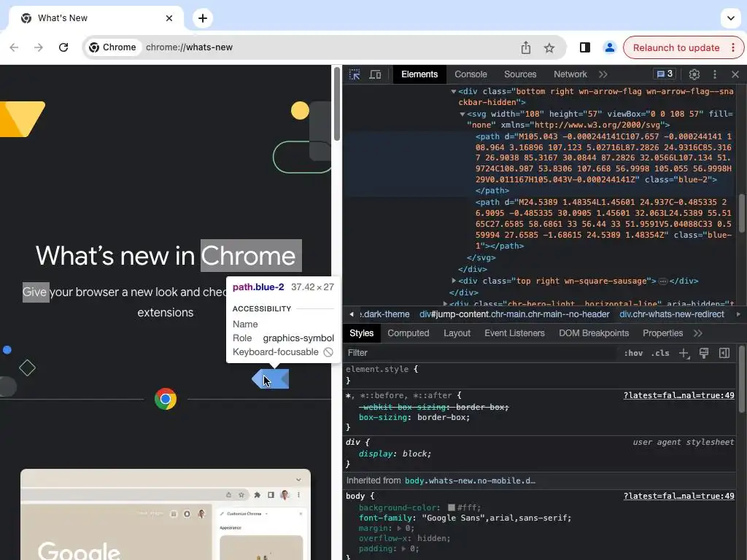
Task: Open the Google customization screenshot thumbnail
Action: pos(166,514)
